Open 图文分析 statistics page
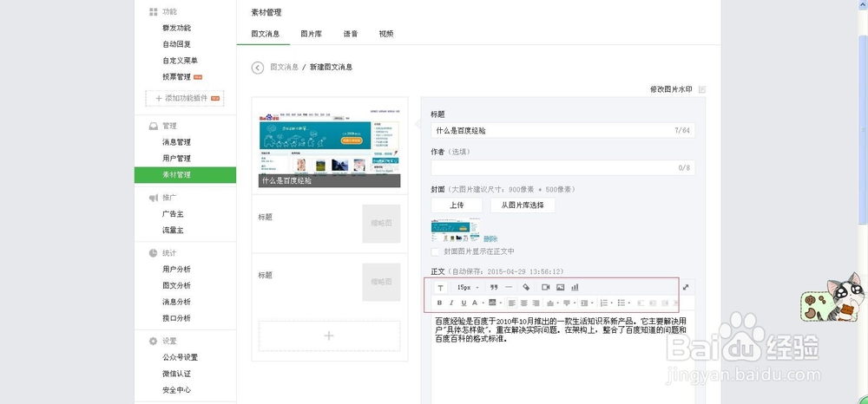 [176, 285]
